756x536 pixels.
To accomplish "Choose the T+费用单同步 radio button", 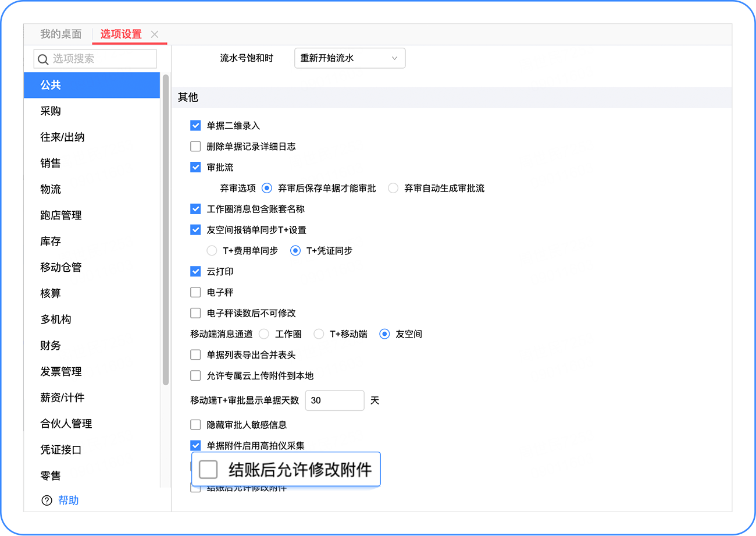I will click(212, 251).
